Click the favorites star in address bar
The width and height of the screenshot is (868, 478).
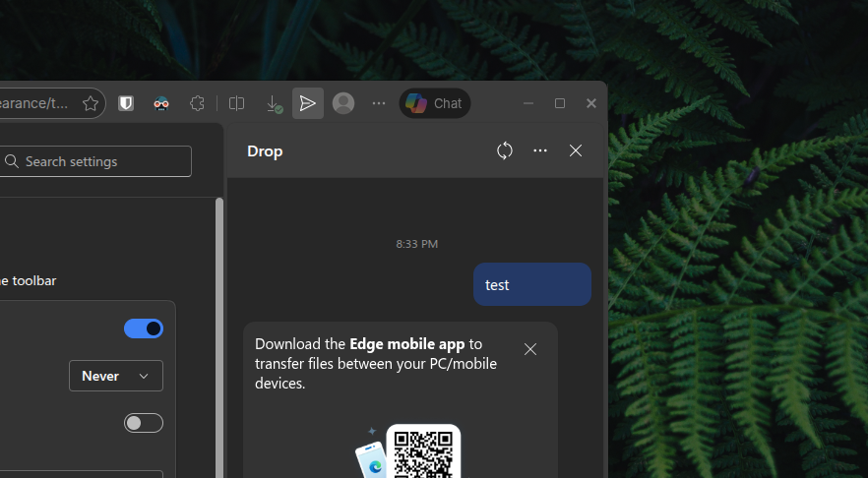coord(91,103)
